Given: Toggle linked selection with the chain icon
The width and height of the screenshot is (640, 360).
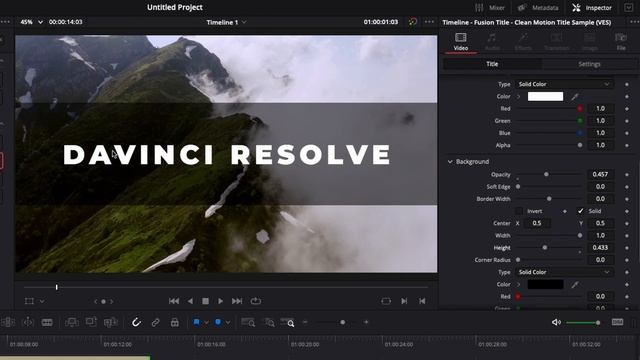Looking at the screenshot, I should click(x=156, y=322).
